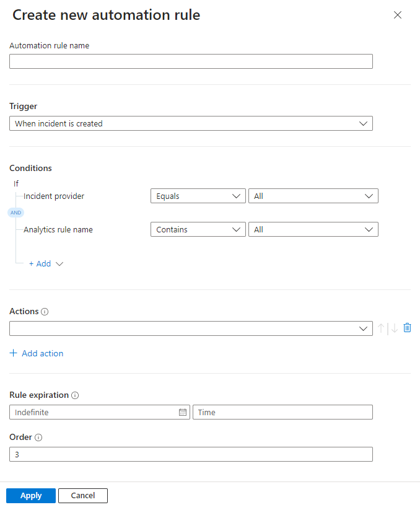420x510 pixels.
Task: Open the rule expiration calendar picker
Action: 183,412
